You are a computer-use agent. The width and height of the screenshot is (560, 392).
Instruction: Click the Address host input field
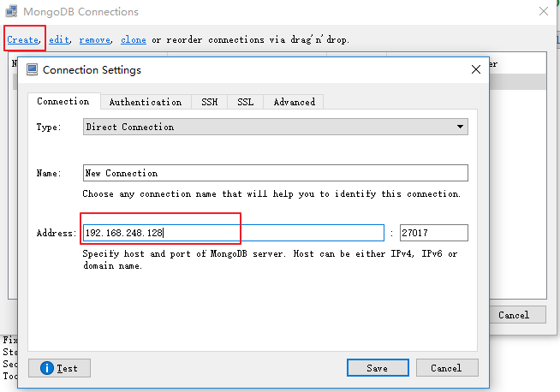tap(234, 233)
